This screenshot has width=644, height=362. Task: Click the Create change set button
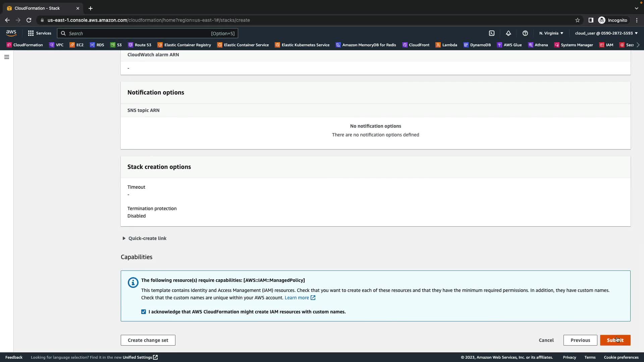click(x=148, y=340)
